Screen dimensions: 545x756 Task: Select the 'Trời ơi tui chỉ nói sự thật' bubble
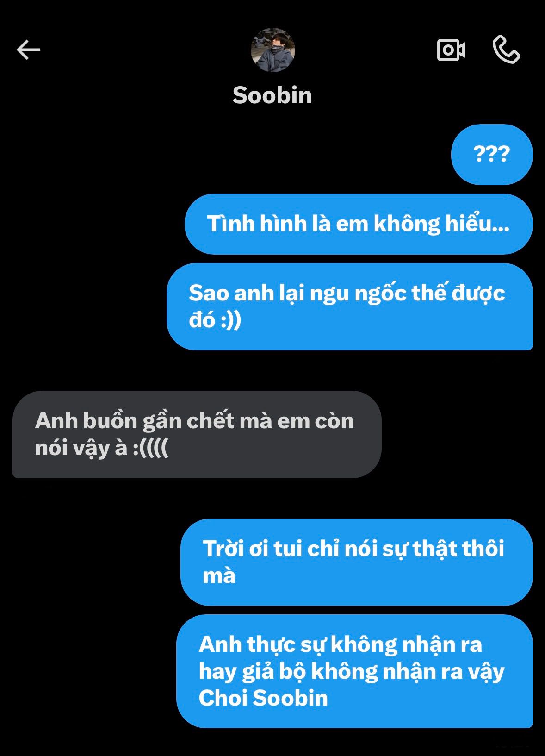click(357, 562)
